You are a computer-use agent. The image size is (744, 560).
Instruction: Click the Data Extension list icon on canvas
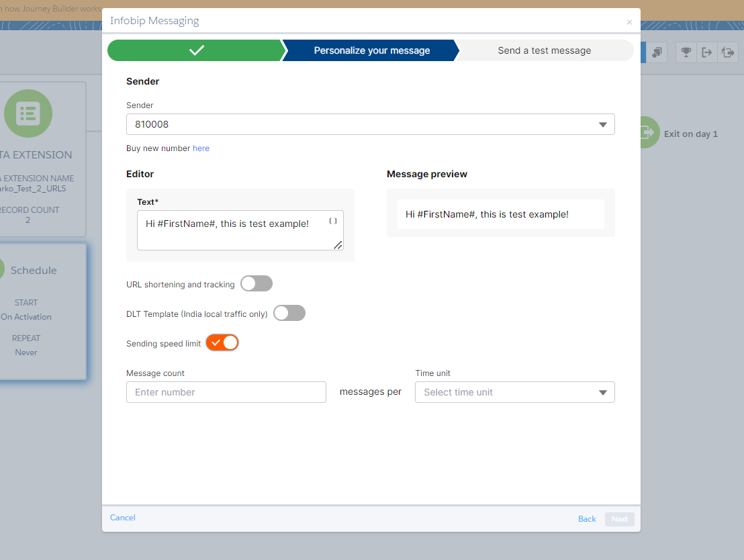(28, 113)
